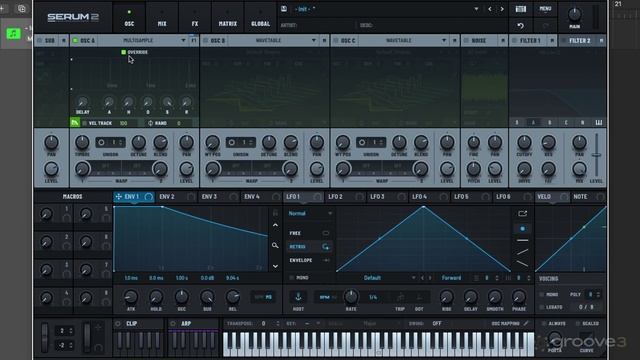
Task: Click the BPM sync button
Action: point(325,297)
